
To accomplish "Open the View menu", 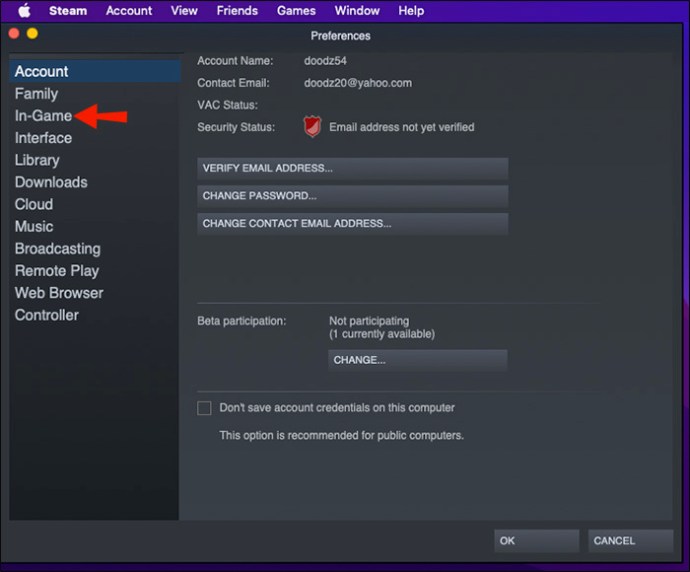I will pyautogui.click(x=184, y=10).
